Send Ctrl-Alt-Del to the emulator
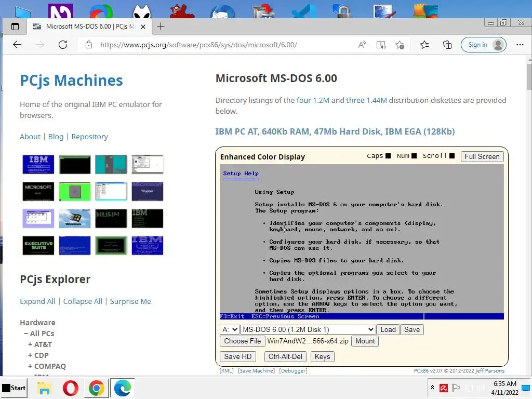 [x=285, y=356]
